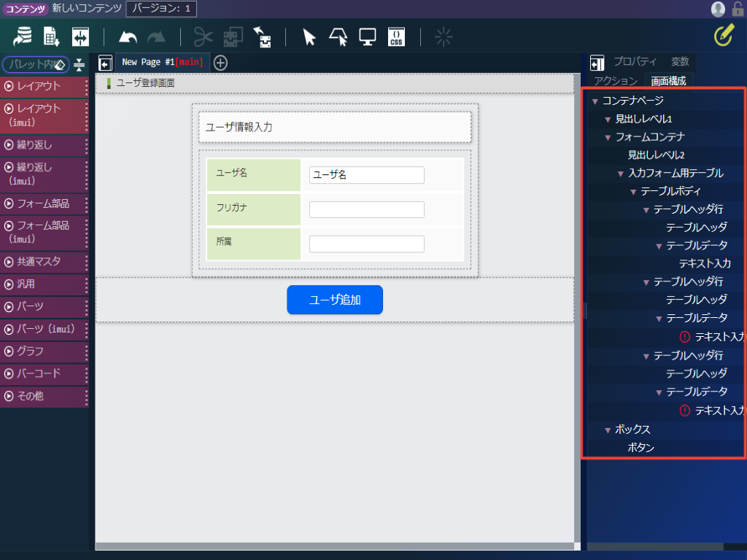Collapse the テーブルボディ tree node

pos(633,192)
